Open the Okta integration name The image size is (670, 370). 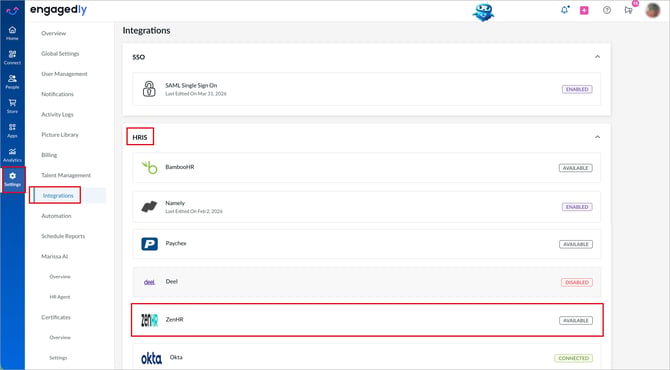pos(176,357)
